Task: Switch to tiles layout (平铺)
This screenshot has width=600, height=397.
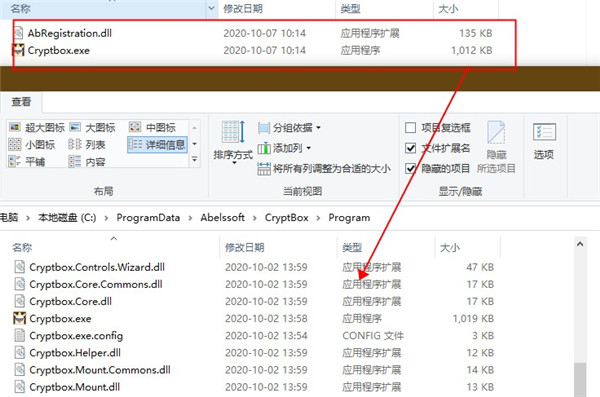Action: click(x=27, y=162)
